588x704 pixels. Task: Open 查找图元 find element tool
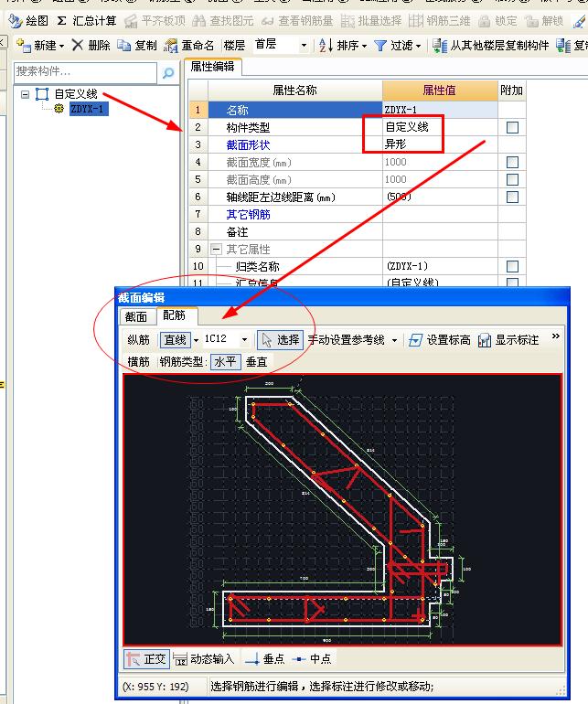pos(223,21)
